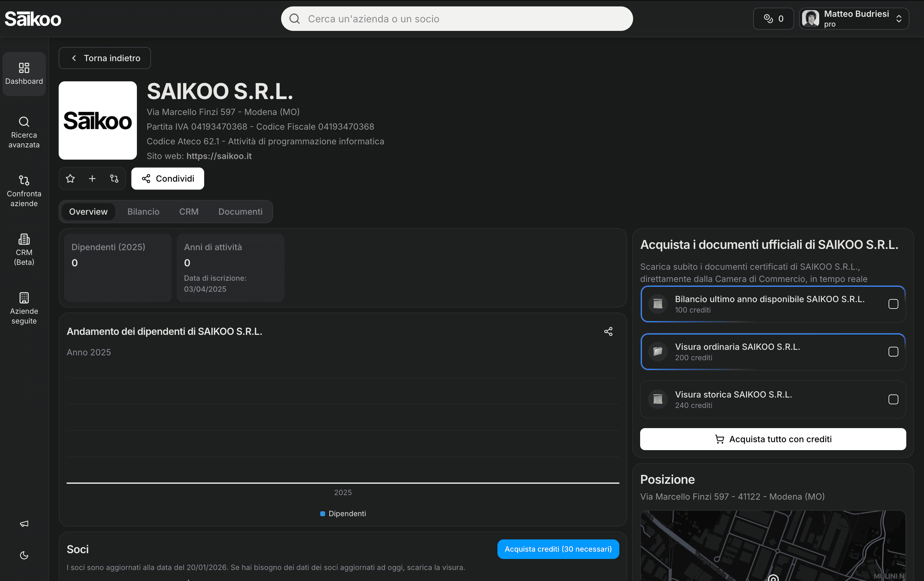Select the Overview tab
The width and height of the screenshot is (924, 581).
88,212
